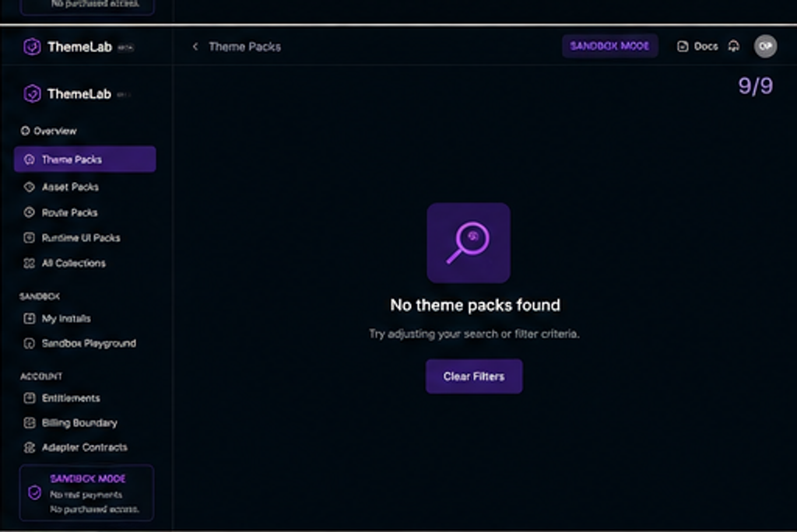Click the Theme Packs palette icon

(x=30, y=159)
